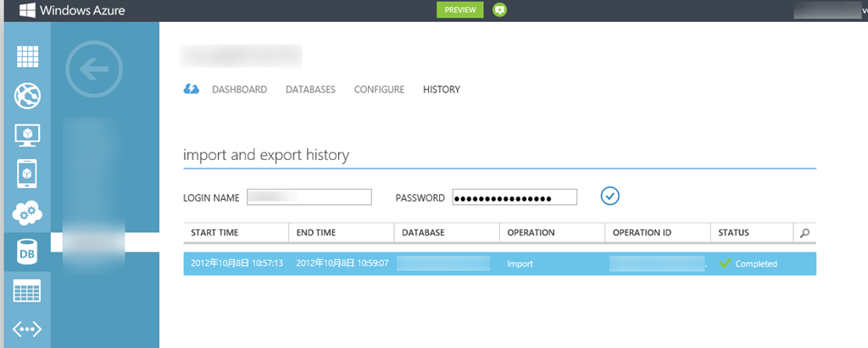Click inside the PASSWORD field
This screenshot has width=868, height=348.
click(x=515, y=197)
